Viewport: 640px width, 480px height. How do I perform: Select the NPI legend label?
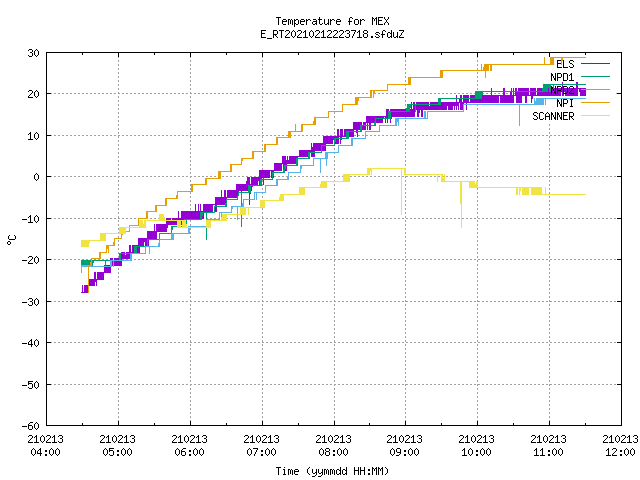[x=565, y=103]
